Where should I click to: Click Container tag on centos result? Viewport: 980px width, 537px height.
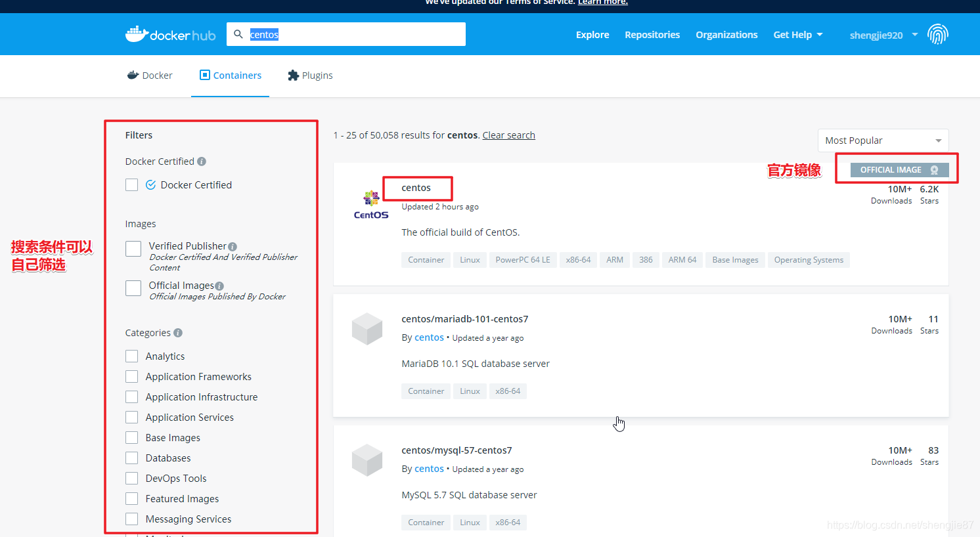(x=426, y=260)
